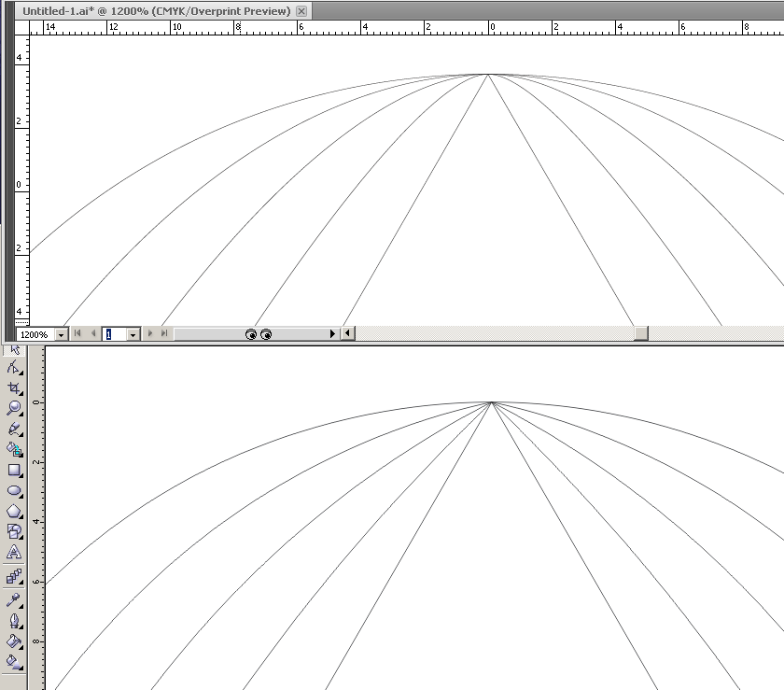Go to last artboard in Illustrator
784x690 pixels.
pos(164,333)
